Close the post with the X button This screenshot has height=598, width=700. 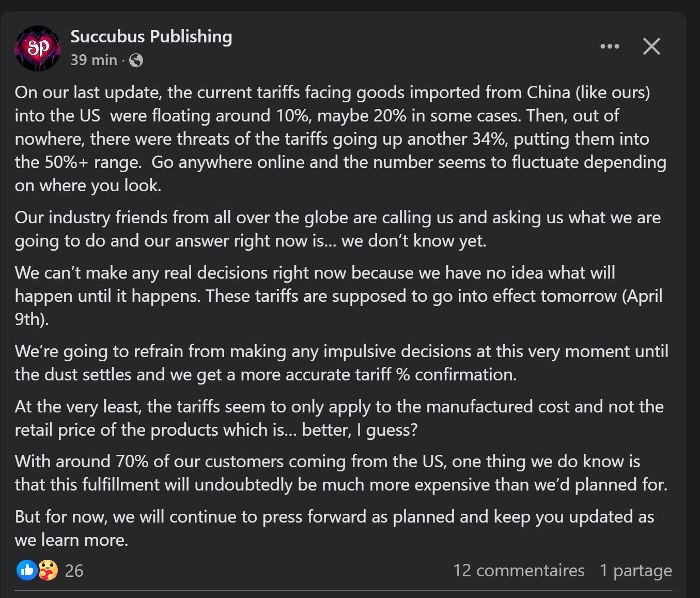[651, 47]
